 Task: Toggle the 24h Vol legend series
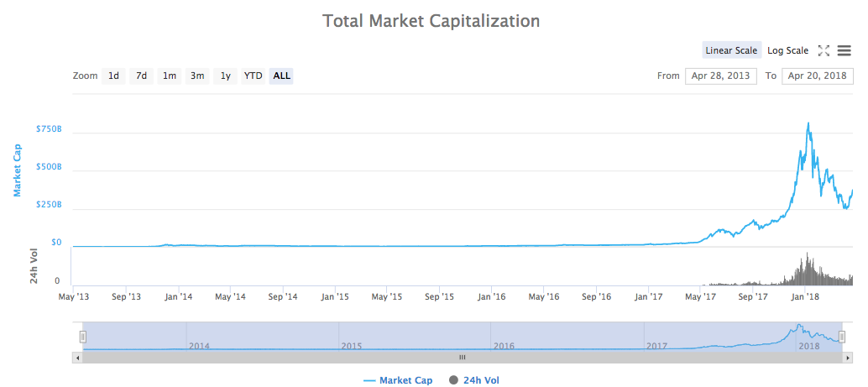[474, 380]
